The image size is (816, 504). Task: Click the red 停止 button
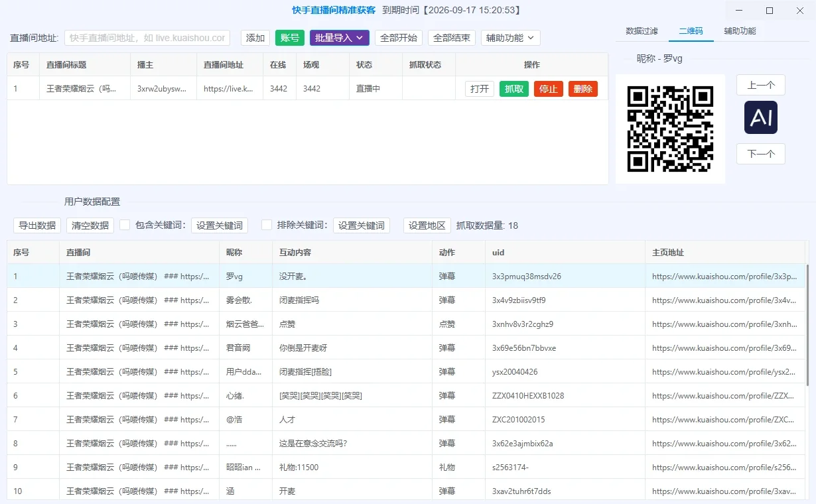click(549, 89)
